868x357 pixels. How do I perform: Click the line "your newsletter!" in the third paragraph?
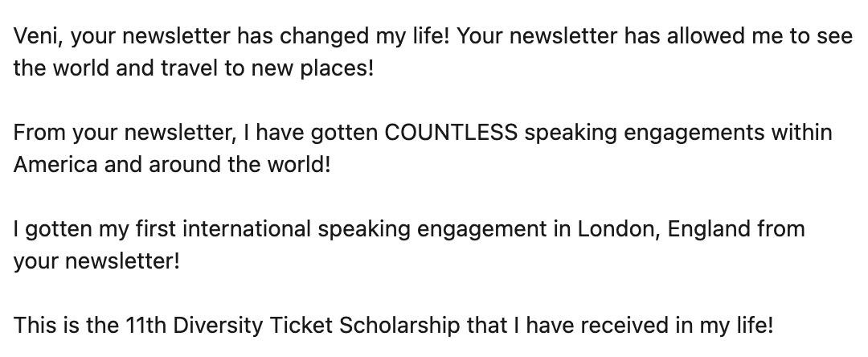tap(96, 261)
